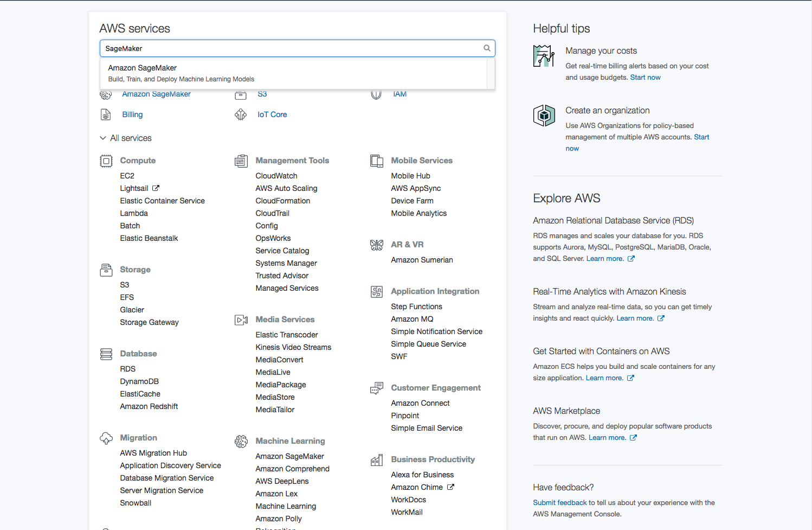Image resolution: width=812 pixels, height=530 pixels.
Task: Open Simple Queue Service
Action: coord(428,344)
